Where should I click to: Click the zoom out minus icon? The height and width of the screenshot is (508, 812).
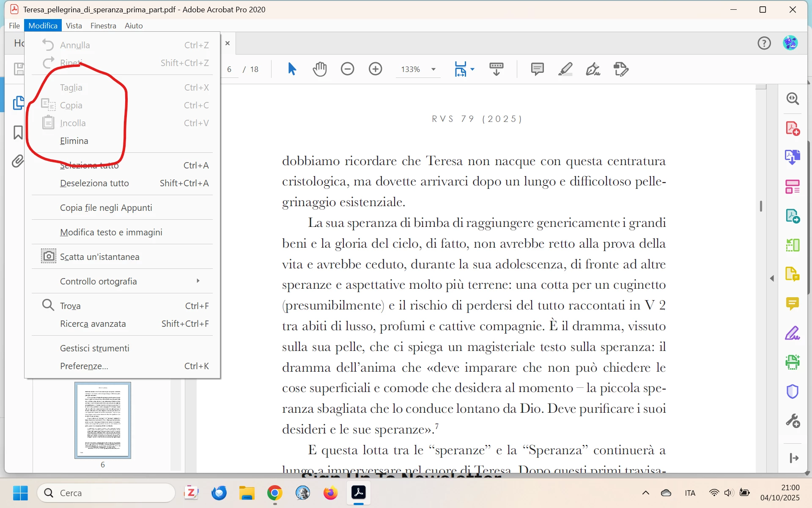(347, 69)
